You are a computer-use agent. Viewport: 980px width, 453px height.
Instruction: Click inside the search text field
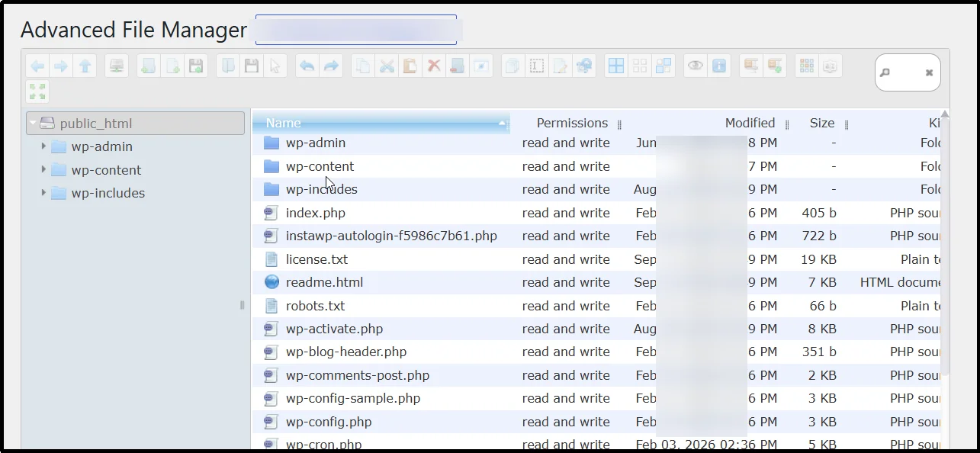click(908, 73)
